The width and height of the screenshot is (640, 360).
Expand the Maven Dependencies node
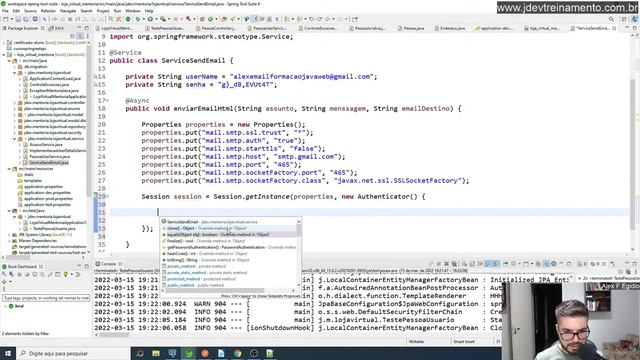click(x=9, y=241)
